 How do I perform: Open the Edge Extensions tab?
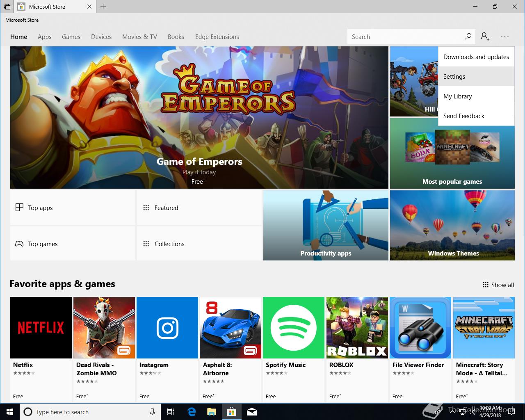[x=217, y=37]
